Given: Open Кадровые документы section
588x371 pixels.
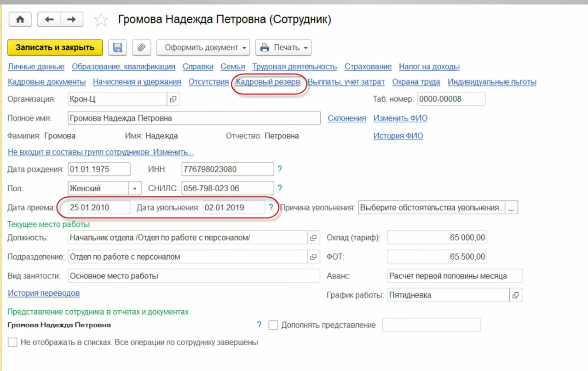Looking at the screenshot, I should (47, 82).
